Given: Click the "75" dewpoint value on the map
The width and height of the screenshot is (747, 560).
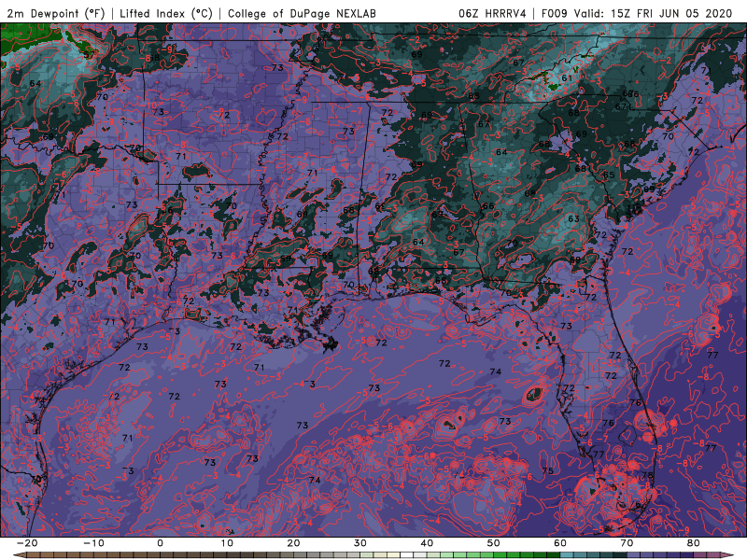Looking at the screenshot, I should tap(548, 470).
